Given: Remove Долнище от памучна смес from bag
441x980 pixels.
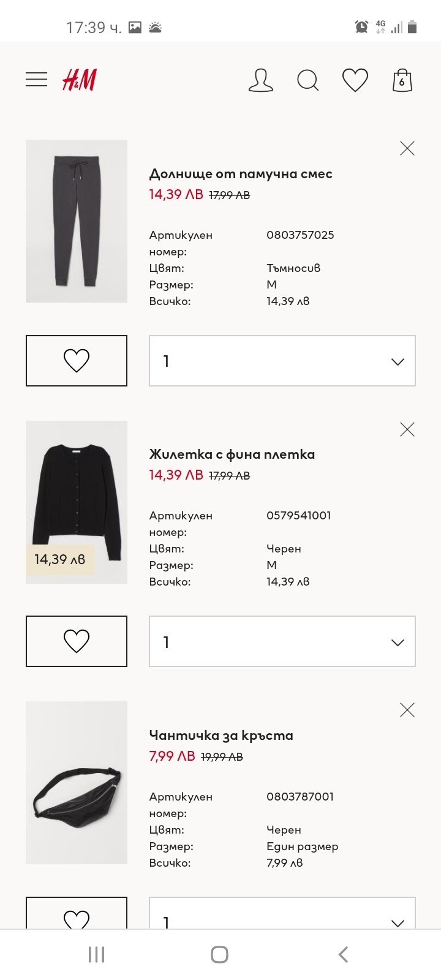Looking at the screenshot, I should point(407,148).
